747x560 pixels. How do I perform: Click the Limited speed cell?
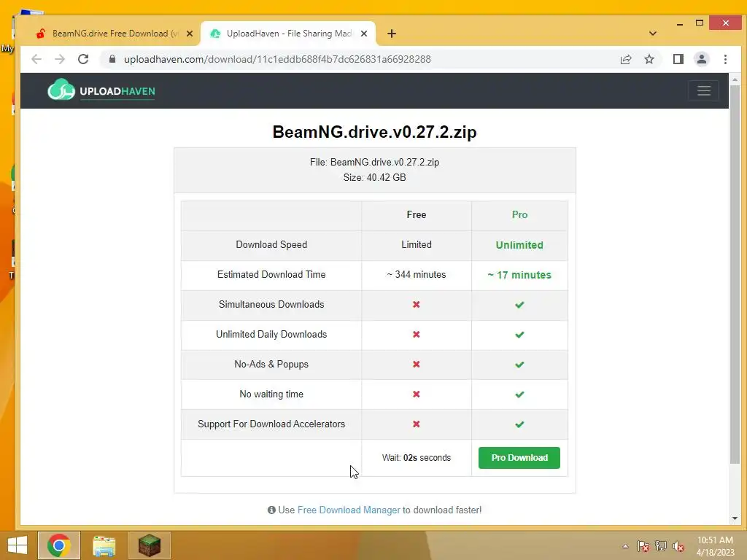(x=417, y=245)
